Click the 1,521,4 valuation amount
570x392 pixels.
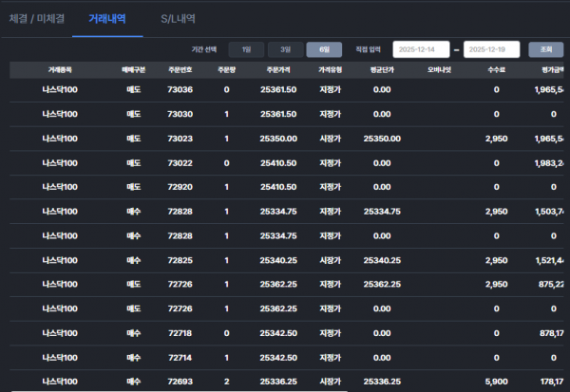click(x=549, y=260)
